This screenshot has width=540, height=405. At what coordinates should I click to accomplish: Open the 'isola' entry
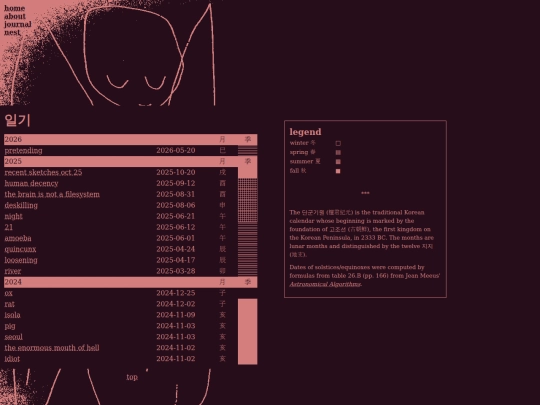tap(12, 315)
